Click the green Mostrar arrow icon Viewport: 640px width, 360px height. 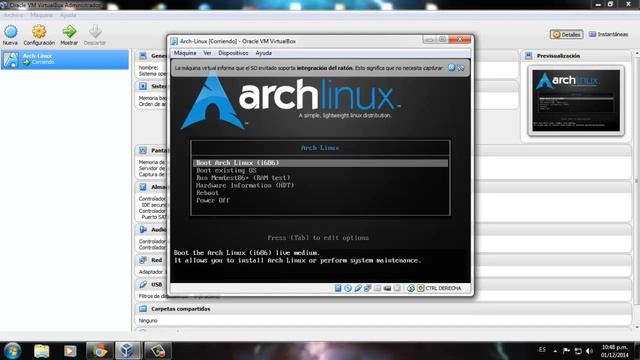pos(69,32)
